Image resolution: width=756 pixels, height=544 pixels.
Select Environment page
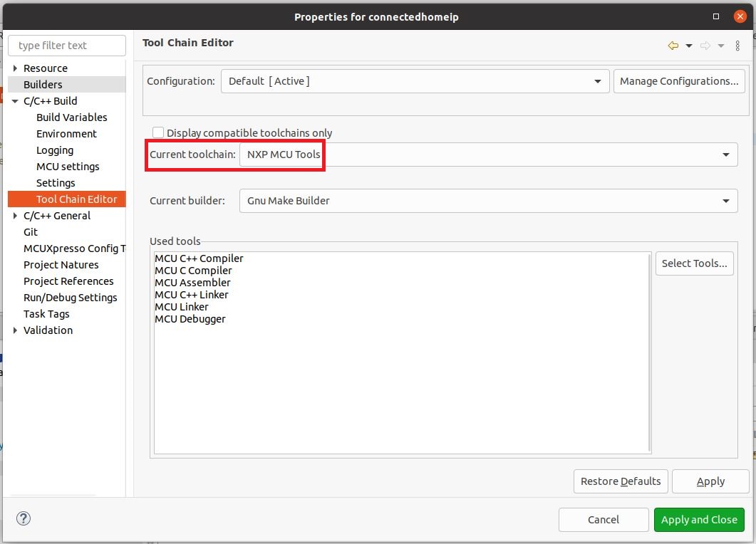click(66, 133)
